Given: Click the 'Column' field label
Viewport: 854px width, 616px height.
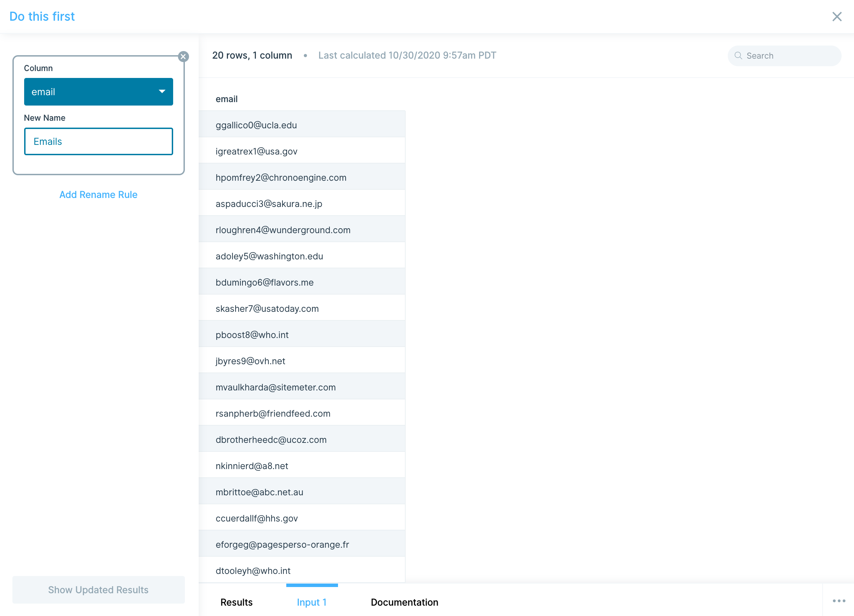Looking at the screenshot, I should click(38, 68).
